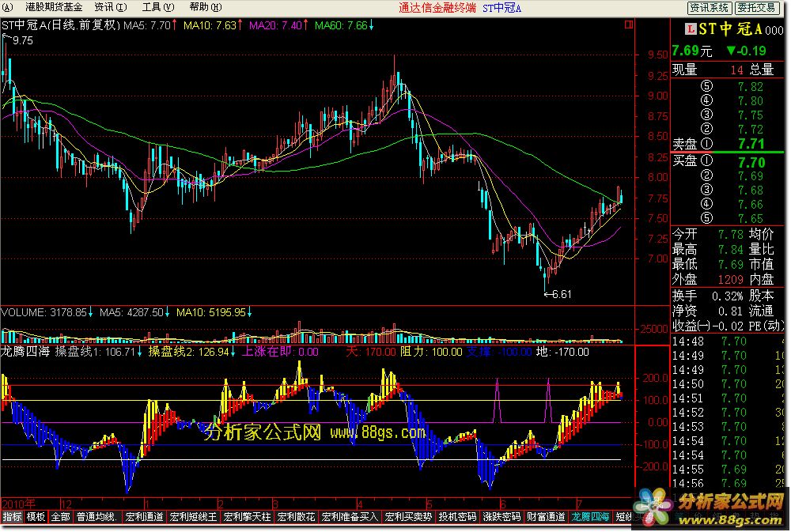Click the 外盘 1209 value

coord(730,279)
